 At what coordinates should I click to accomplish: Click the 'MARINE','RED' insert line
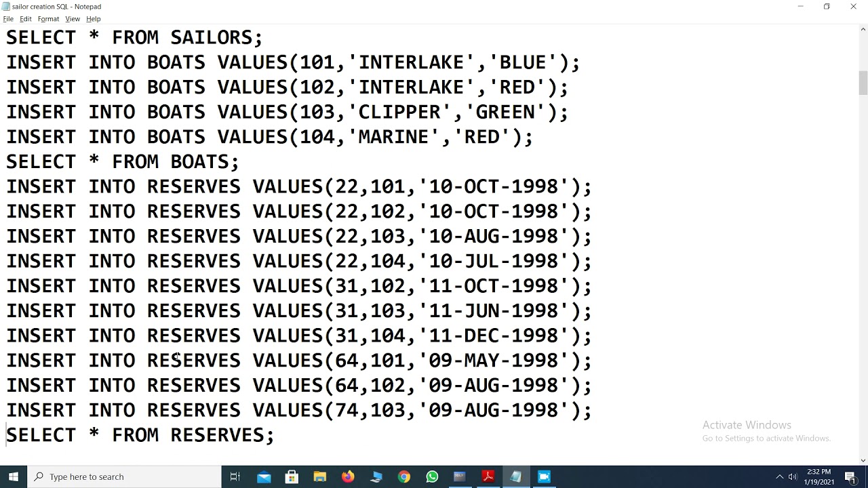(x=270, y=137)
